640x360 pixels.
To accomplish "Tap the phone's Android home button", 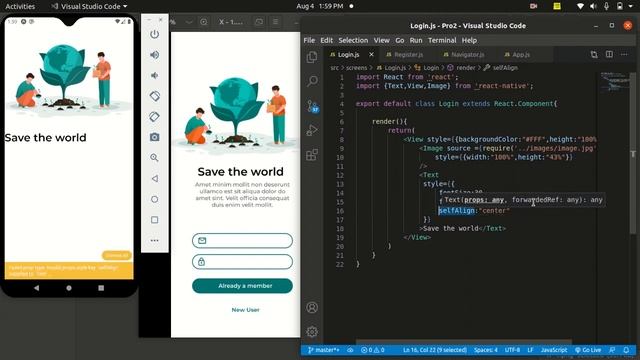I will point(69,288).
